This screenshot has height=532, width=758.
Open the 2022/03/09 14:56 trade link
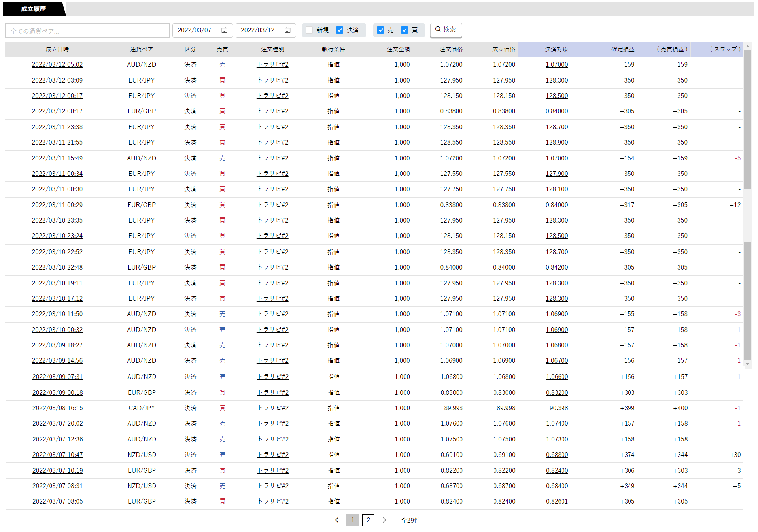pyautogui.click(x=57, y=361)
